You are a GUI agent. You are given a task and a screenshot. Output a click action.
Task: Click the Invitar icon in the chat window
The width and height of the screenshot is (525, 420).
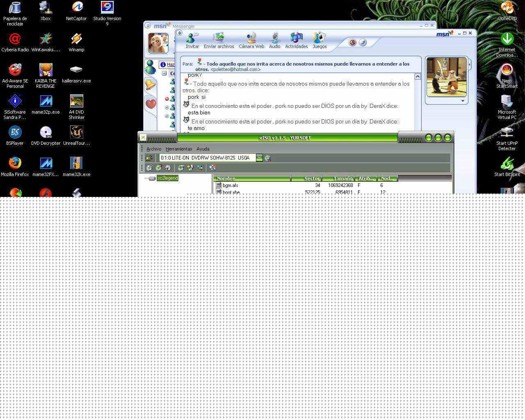(192, 41)
